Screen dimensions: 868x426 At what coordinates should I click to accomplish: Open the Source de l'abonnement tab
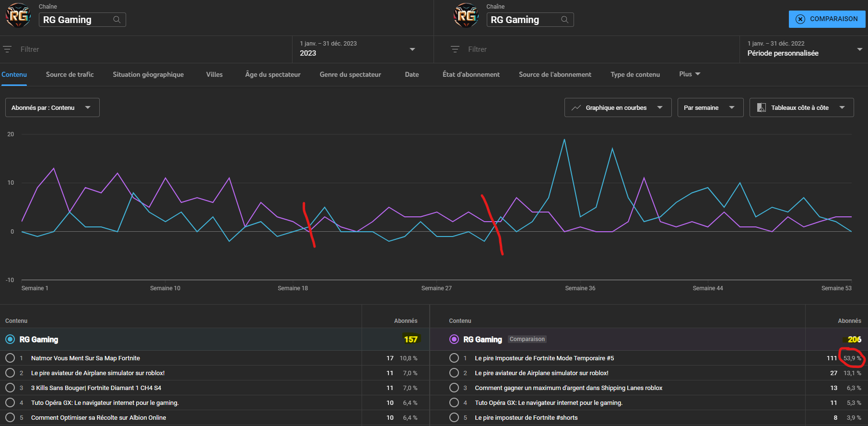click(x=555, y=74)
